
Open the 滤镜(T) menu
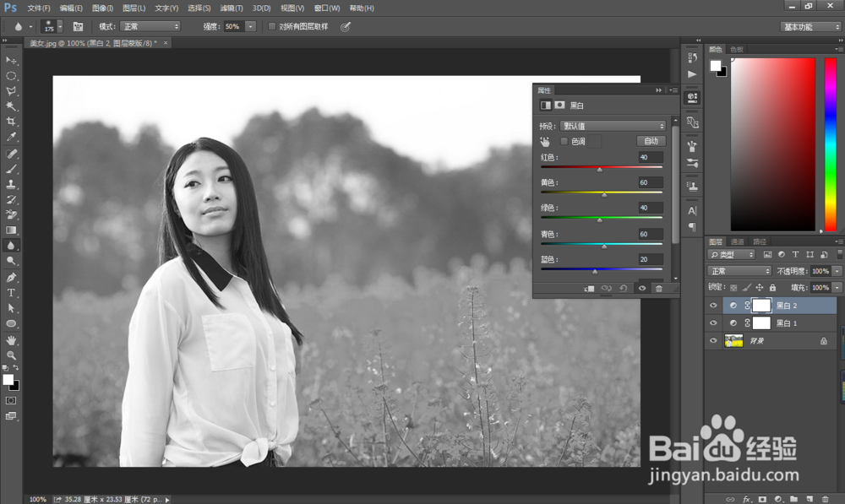point(232,8)
